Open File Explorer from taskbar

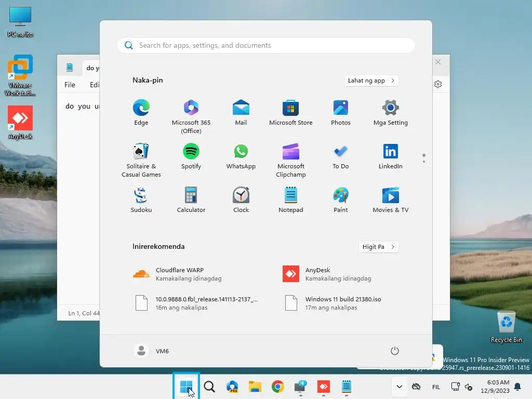[255, 387]
